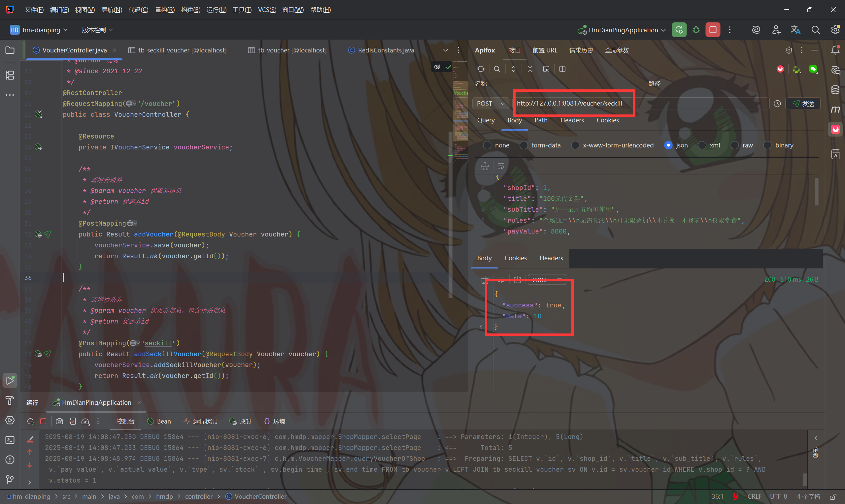Switch to RedisConstants.java tab
The width and height of the screenshot is (845, 504).
[386, 50]
